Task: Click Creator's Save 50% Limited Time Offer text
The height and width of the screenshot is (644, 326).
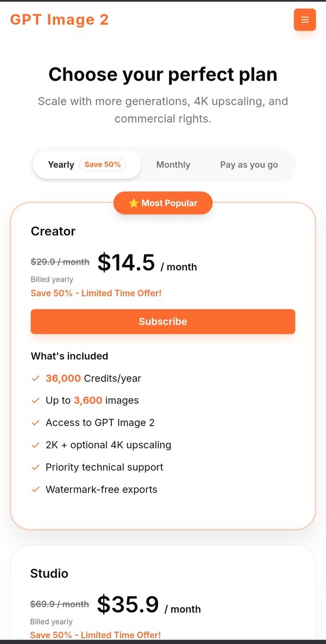Action: tap(96, 293)
